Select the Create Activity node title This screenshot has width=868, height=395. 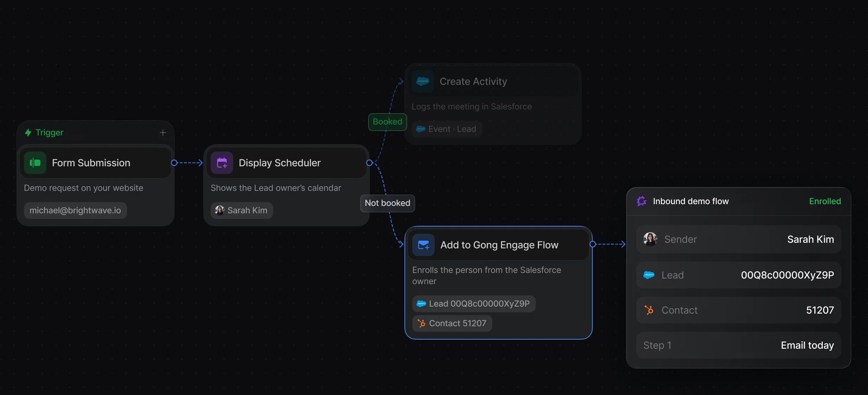pyautogui.click(x=473, y=81)
